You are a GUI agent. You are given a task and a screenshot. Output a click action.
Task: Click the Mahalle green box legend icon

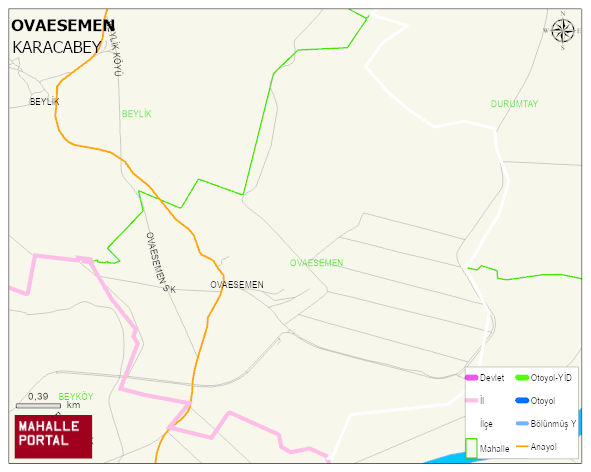tap(471, 448)
